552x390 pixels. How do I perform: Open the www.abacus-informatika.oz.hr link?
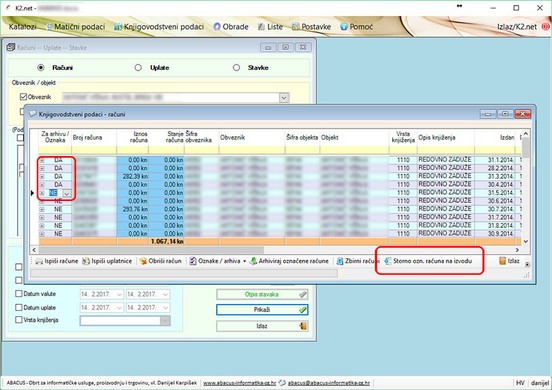point(239,383)
